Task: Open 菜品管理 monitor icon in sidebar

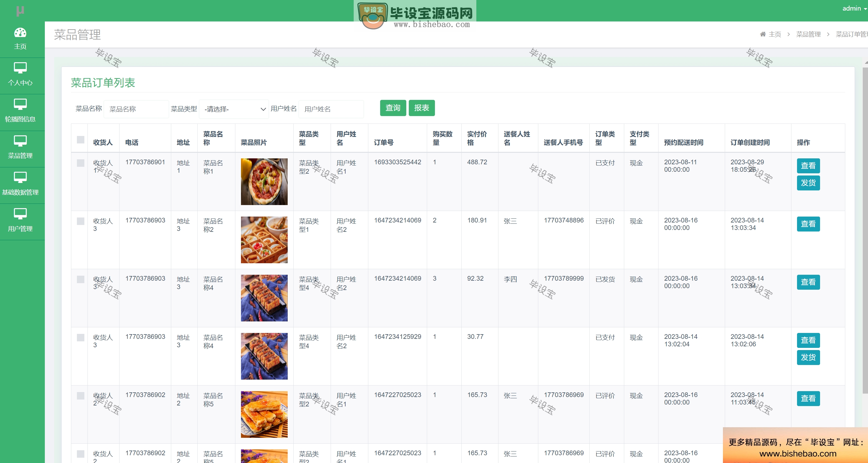Action: pyautogui.click(x=20, y=141)
